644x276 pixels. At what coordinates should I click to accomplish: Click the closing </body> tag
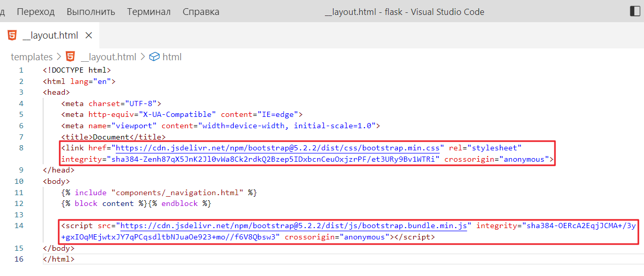(x=59, y=248)
